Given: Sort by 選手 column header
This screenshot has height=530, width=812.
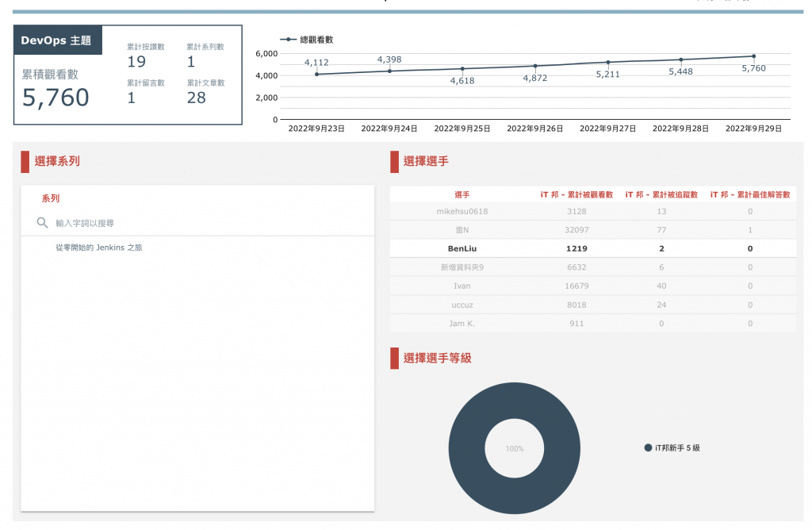Looking at the screenshot, I should pos(462,195).
